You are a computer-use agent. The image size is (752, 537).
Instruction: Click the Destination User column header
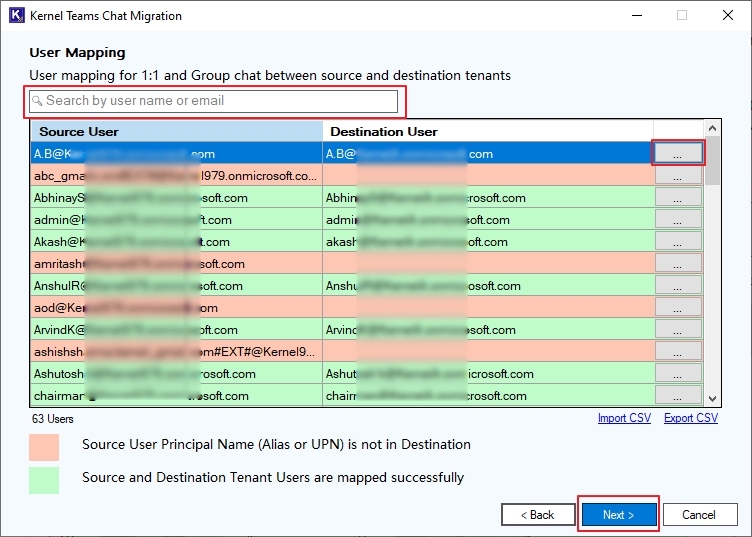click(x=488, y=131)
